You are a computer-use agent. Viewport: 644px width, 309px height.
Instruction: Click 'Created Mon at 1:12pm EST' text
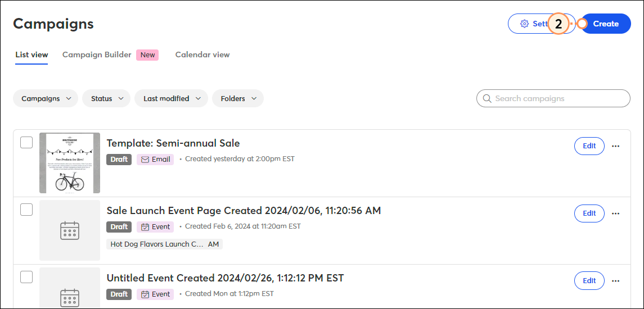229,293
